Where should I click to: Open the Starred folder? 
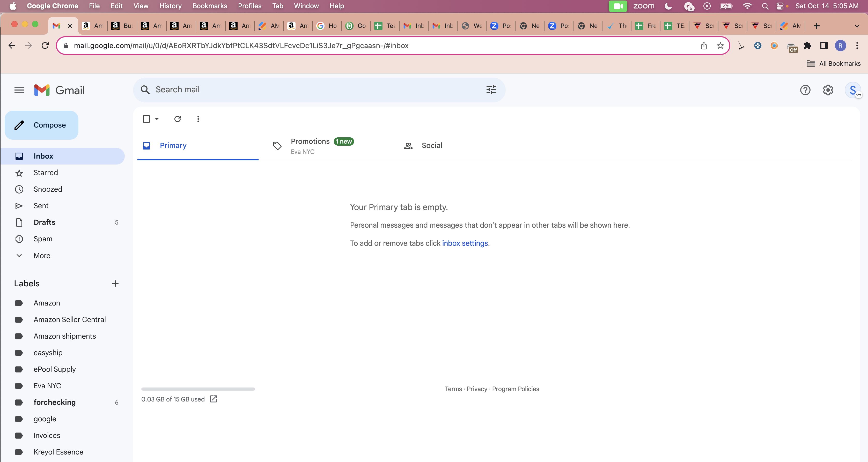point(62,172)
